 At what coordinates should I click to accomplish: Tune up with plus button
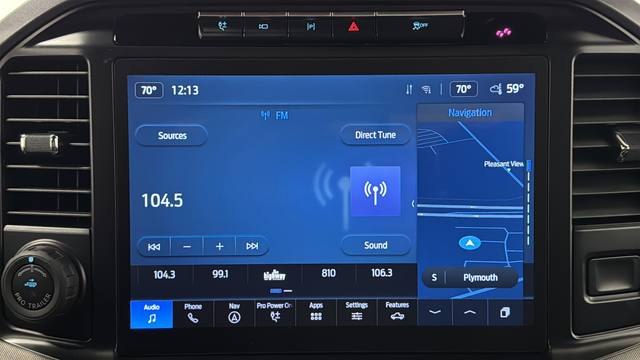tap(219, 247)
